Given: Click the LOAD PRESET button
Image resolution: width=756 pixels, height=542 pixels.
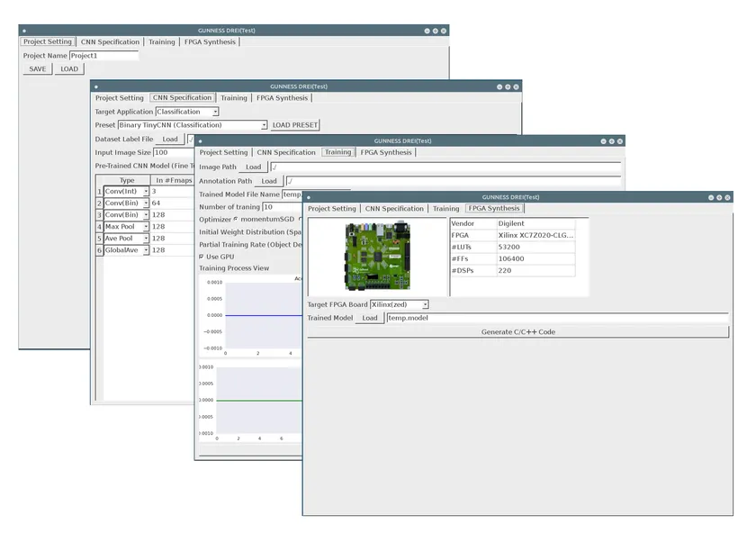Looking at the screenshot, I should click(295, 125).
